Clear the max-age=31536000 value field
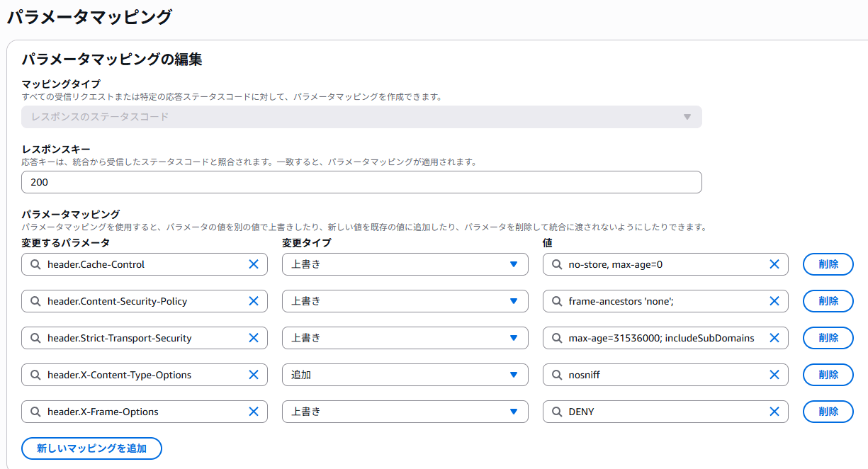The width and height of the screenshot is (868, 469). tap(774, 338)
